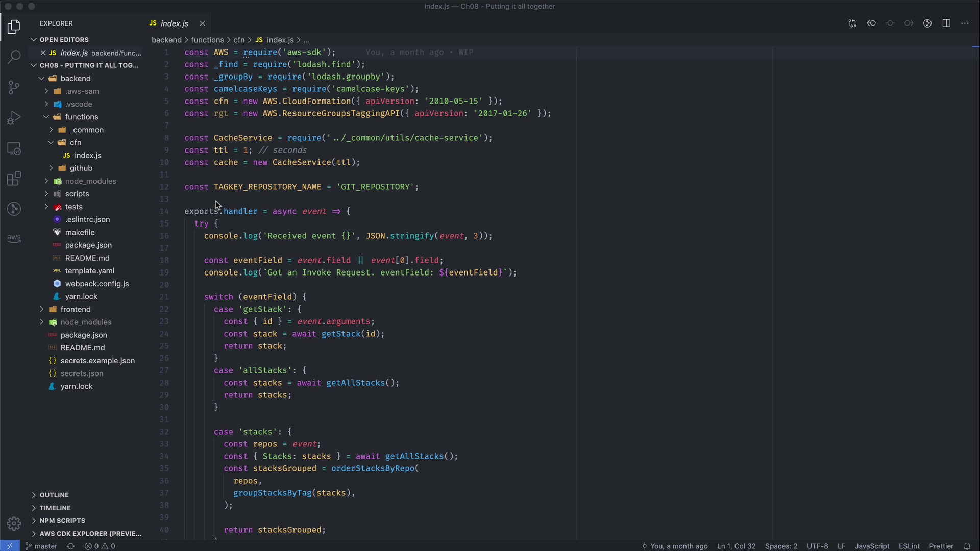The width and height of the screenshot is (980, 551).
Task: Open the Source Control view
Action: coord(14,87)
